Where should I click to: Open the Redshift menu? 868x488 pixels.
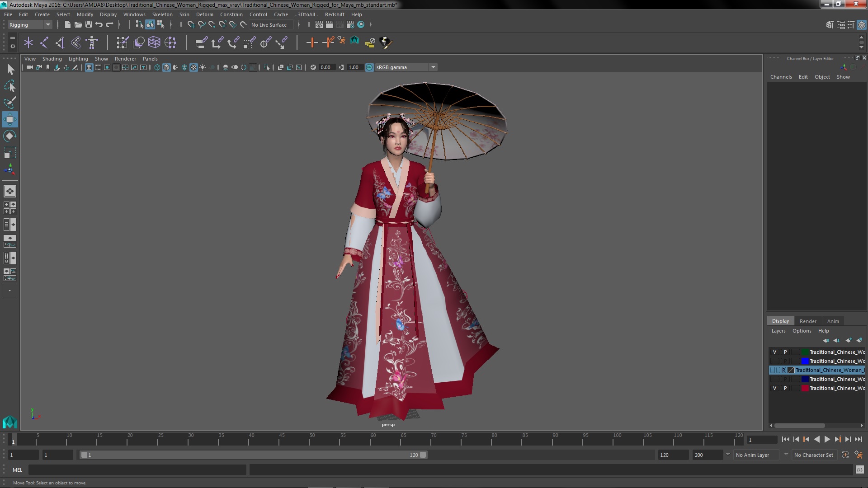pos(335,14)
